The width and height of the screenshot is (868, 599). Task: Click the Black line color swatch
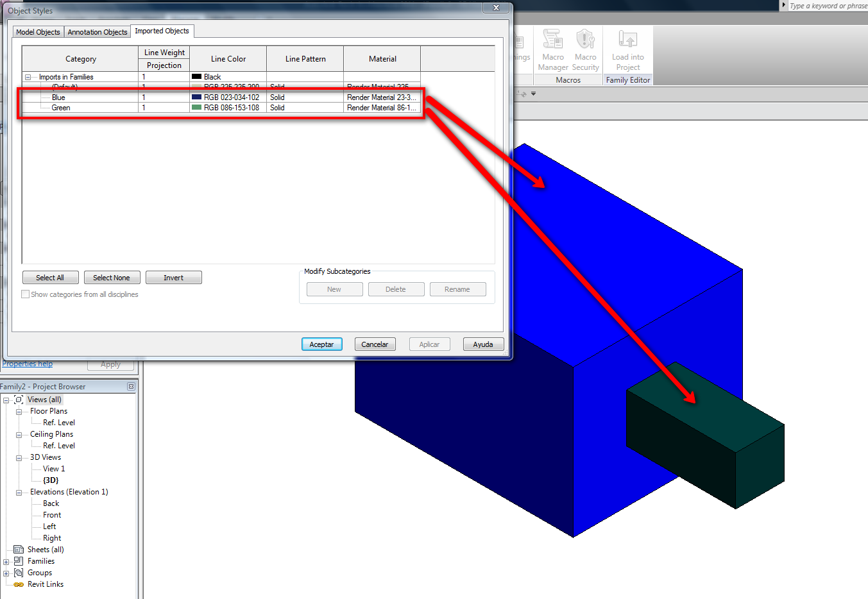(x=197, y=77)
